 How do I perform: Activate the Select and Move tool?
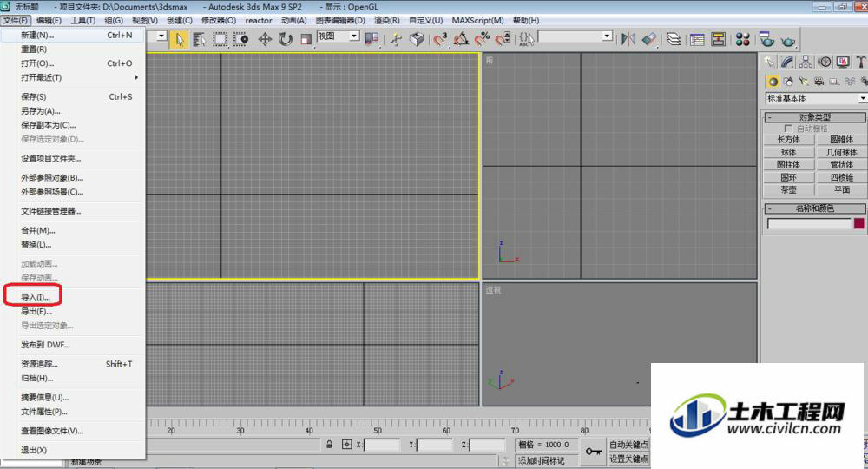[265, 39]
